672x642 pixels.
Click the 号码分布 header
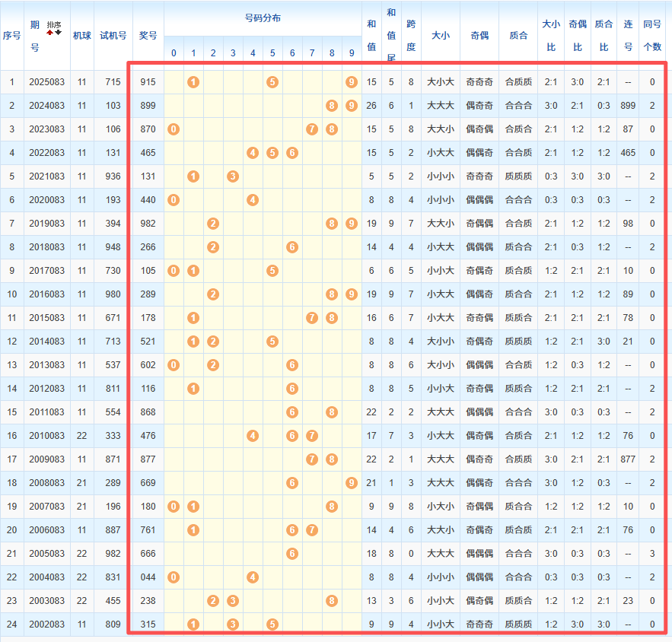click(x=262, y=17)
